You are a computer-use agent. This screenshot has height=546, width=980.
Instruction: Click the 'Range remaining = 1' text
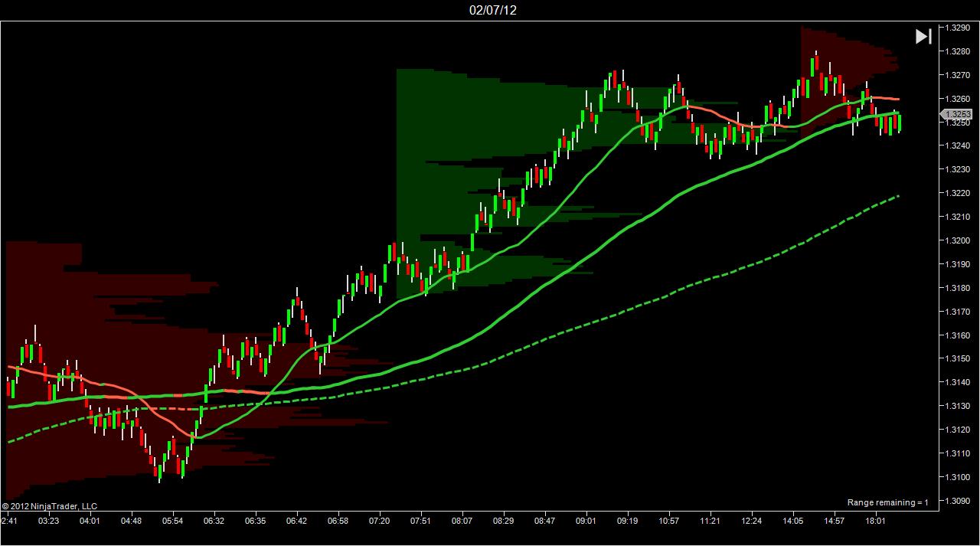pyautogui.click(x=887, y=502)
